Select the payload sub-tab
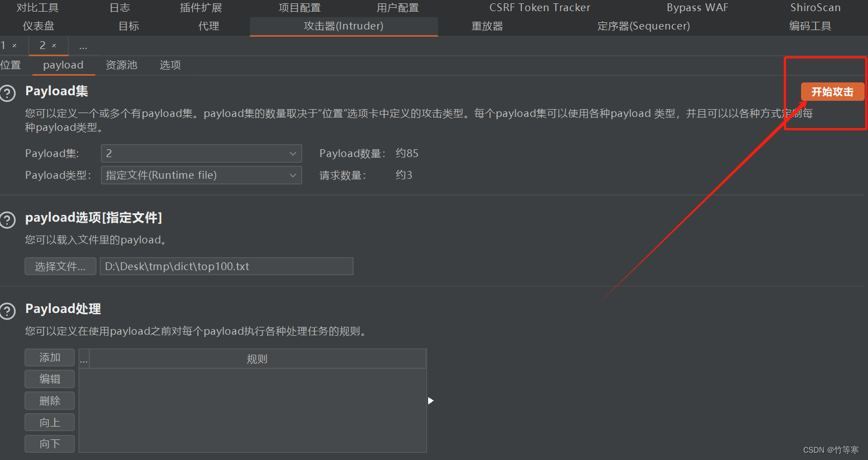 [63, 65]
